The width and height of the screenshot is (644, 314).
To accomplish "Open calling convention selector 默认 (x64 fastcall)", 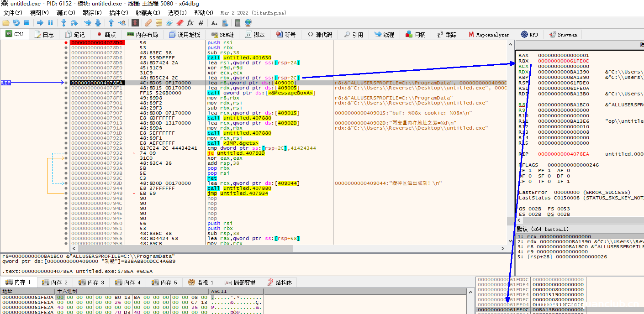I will coord(544,229).
